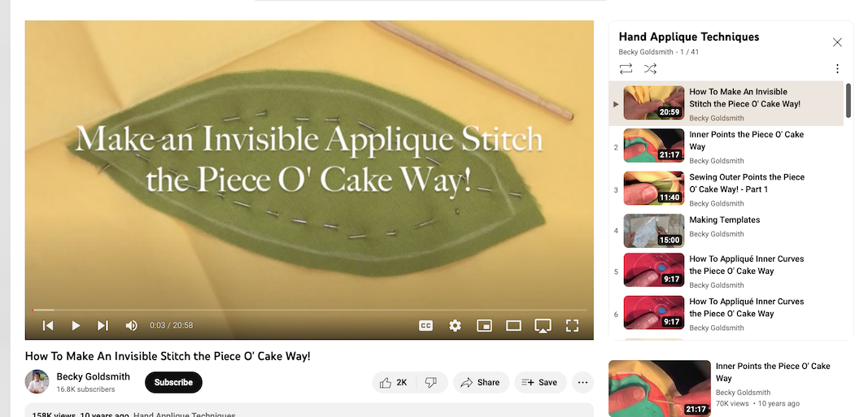Switch to theater mode
Image resolution: width=868 pixels, height=417 pixels.
513,326
